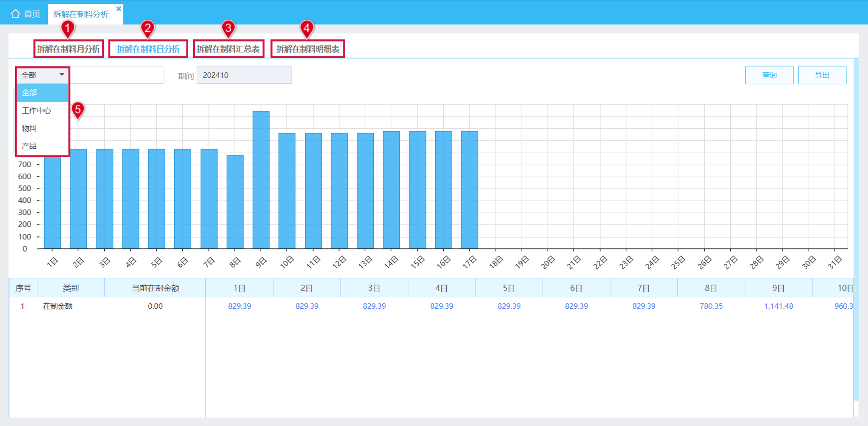Viewport: 868px width, 426px height.
Task: Click the 当前在制金额 column header
Action: (x=155, y=288)
